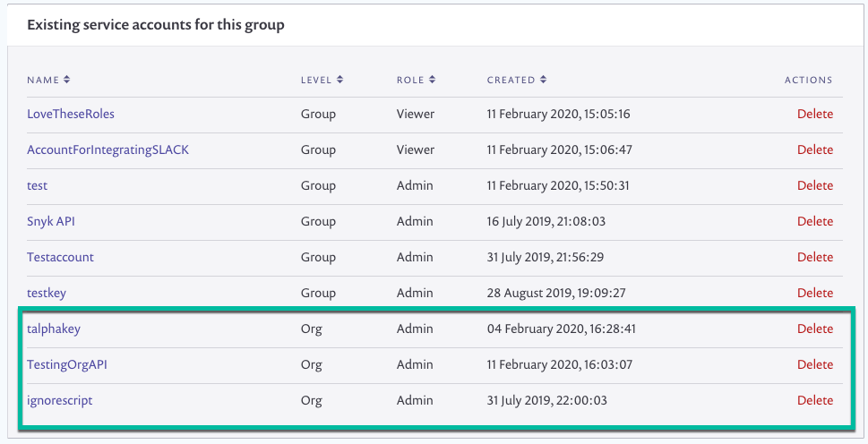Open the Testaccount service account
The image size is (868, 444).
60,257
